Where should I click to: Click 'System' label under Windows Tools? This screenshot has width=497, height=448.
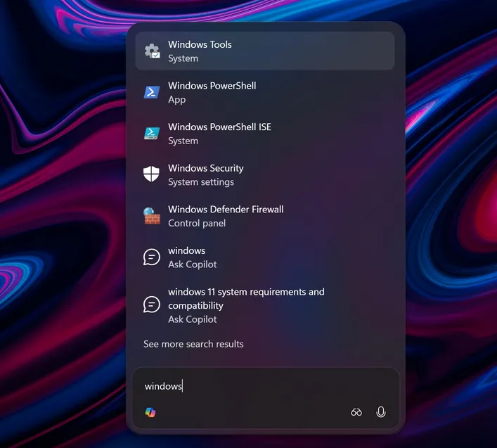183,58
